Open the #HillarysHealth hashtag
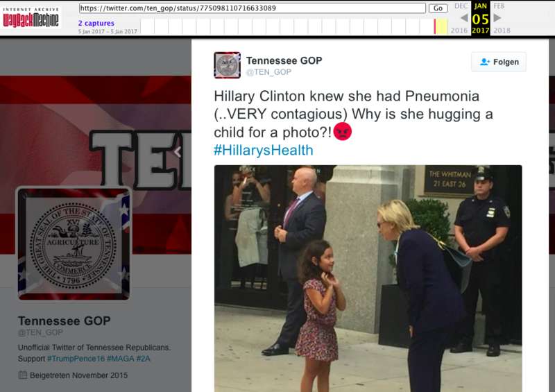The width and height of the screenshot is (555, 392). (264, 150)
